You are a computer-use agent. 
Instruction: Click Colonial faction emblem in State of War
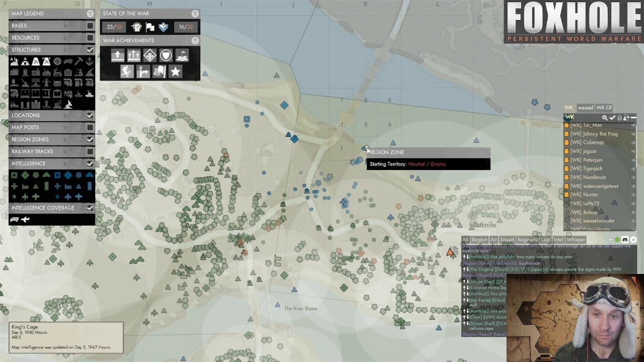[x=136, y=27]
